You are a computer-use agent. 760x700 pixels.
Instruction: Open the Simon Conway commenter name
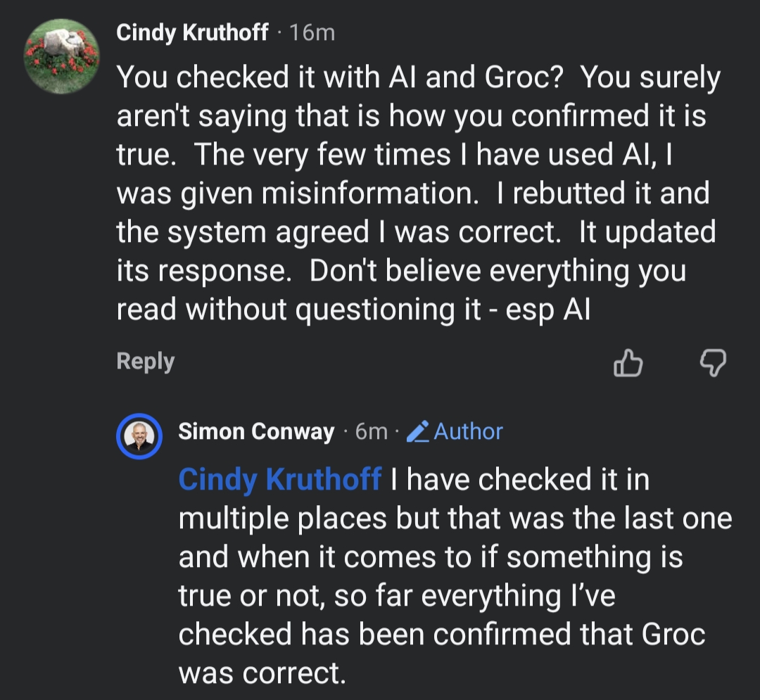pyautogui.click(x=256, y=431)
